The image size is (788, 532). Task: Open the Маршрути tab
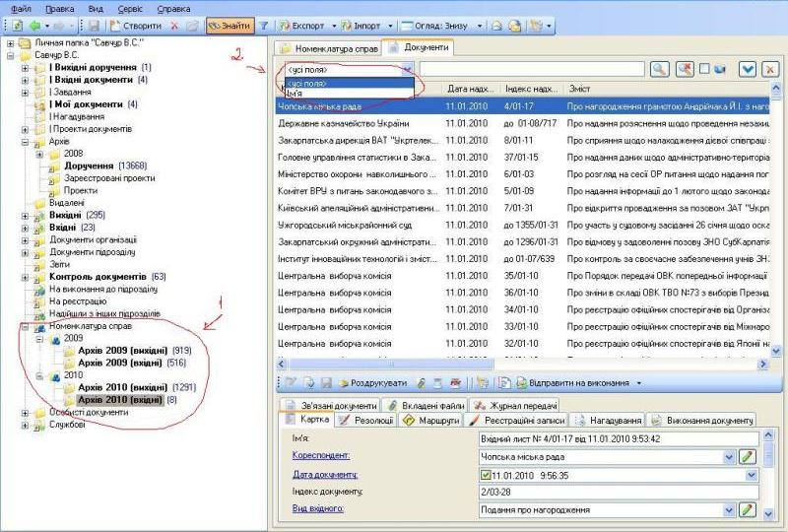430,420
